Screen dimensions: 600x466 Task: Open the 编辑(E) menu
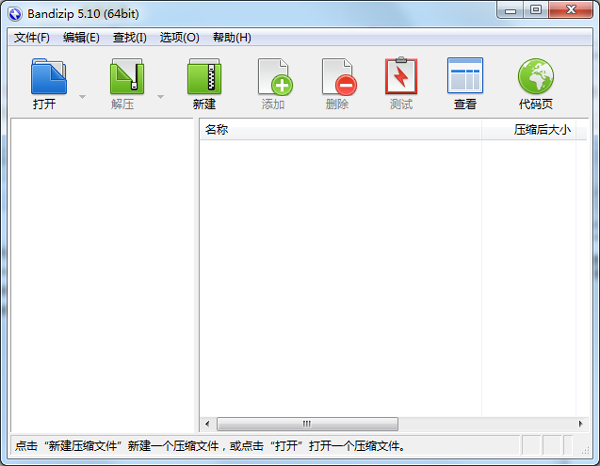81,37
